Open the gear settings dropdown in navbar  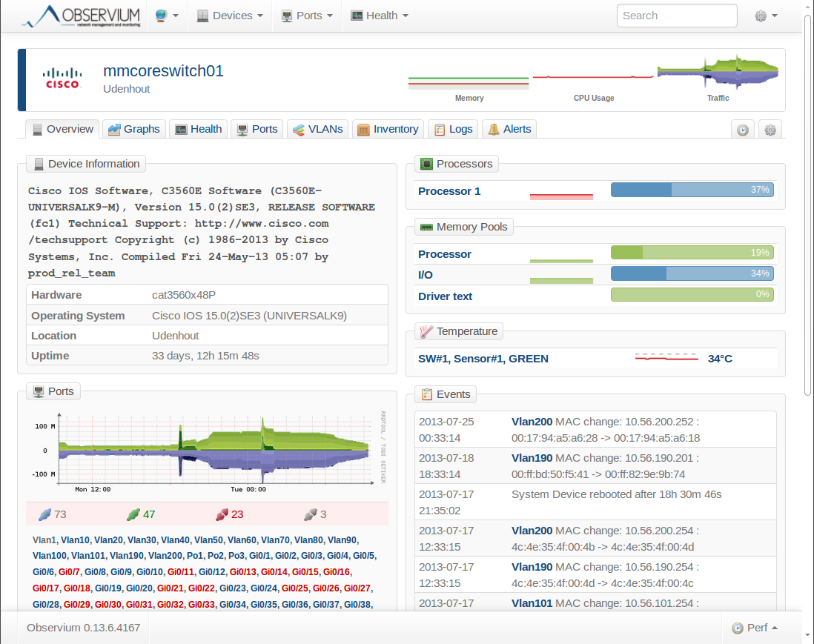(766, 16)
